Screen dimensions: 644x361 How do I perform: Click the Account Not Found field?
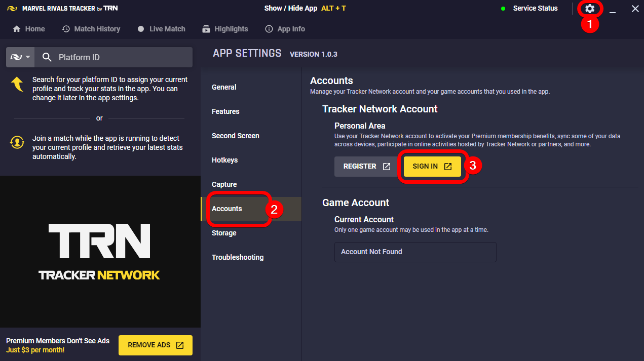coord(415,252)
